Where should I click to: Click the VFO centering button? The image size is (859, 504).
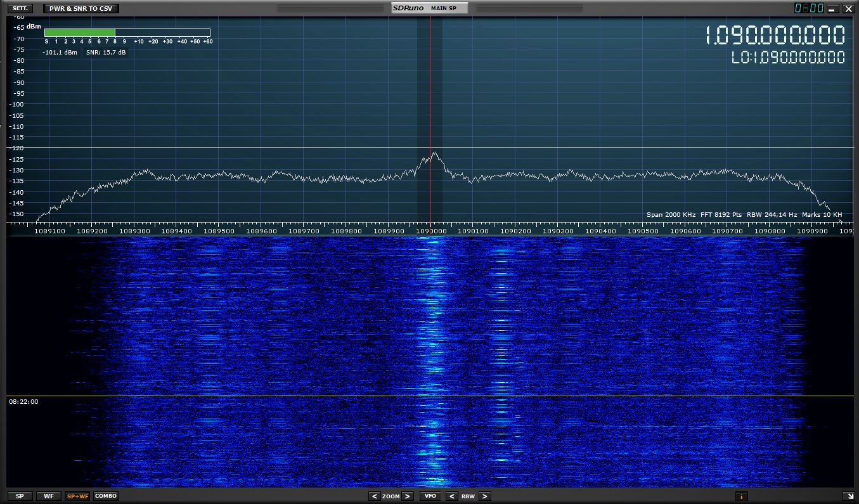click(x=430, y=496)
